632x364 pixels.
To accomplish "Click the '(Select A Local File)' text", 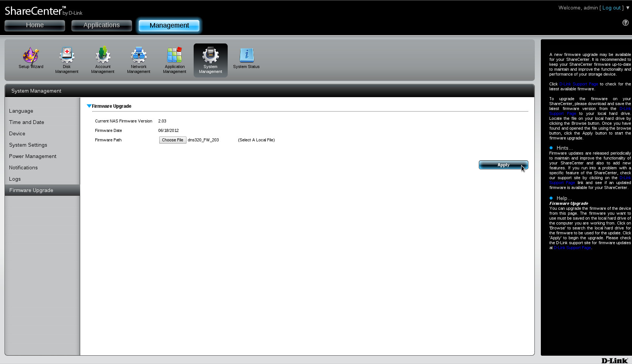I will point(256,140).
